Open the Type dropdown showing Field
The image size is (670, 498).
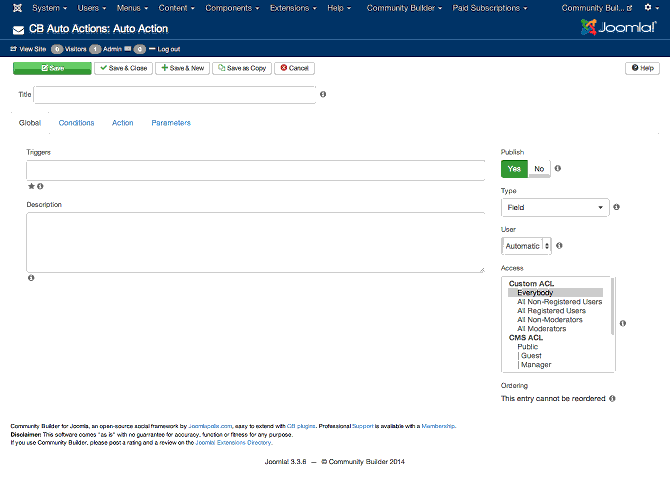(x=555, y=207)
